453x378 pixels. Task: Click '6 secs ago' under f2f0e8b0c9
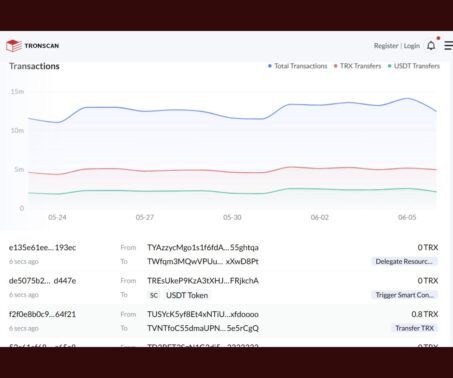point(24,328)
